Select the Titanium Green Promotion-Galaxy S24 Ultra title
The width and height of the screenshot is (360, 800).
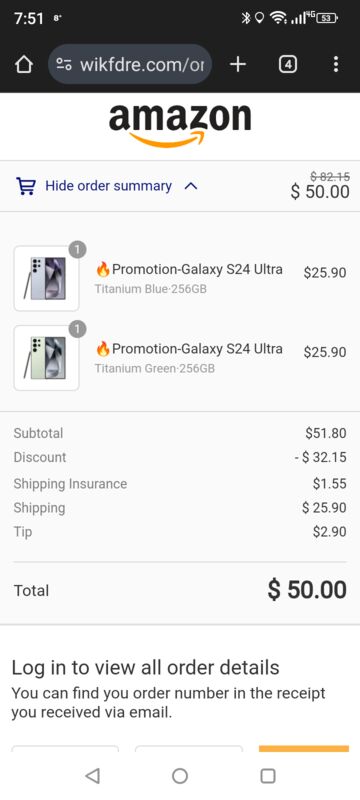[189, 348]
